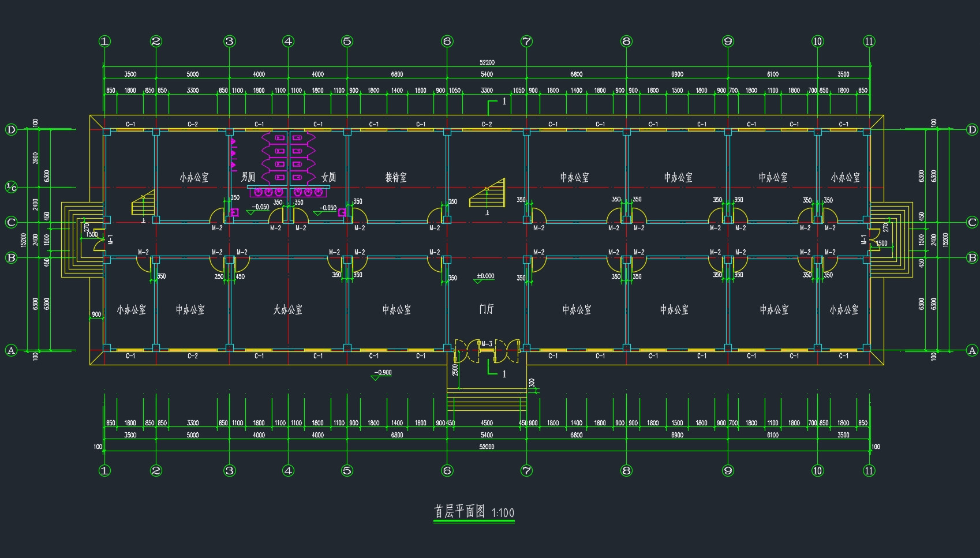Click the 1/C axis bubble
The image size is (980, 558).
[11, 187]
